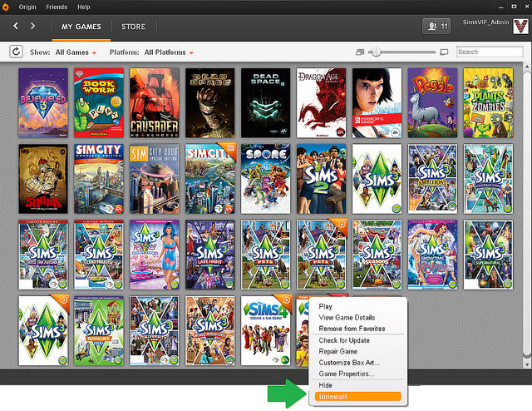Open the friends list button showing 11
The height and width of the screenshot is (411, 532).
436,26
